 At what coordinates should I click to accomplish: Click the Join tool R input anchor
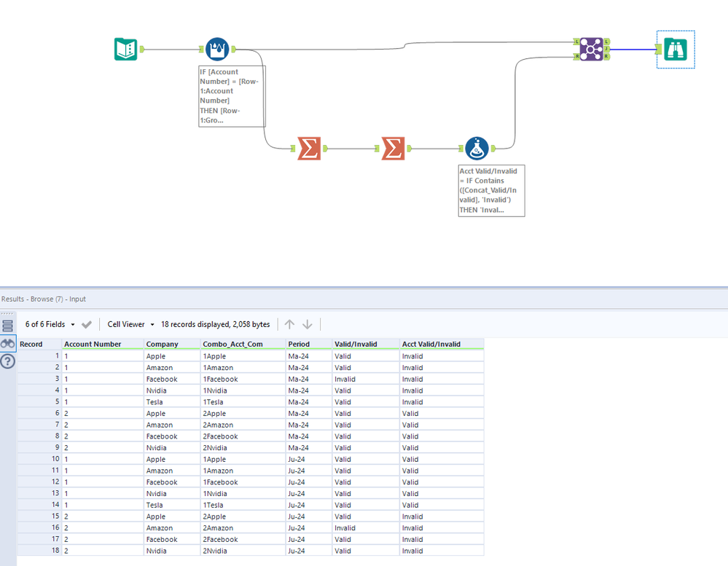click(x=576, y=57)
